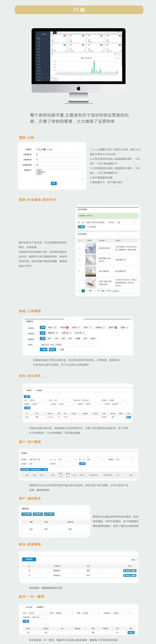Select page 1 in seckill pagination
This screenshot has width=156, height=644.
83,291
